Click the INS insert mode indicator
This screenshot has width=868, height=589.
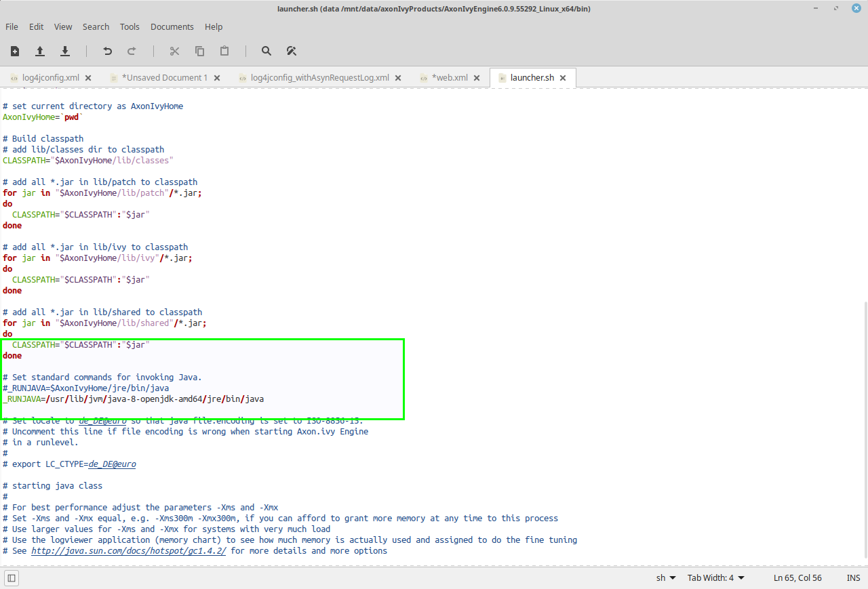tap(853, 578)
